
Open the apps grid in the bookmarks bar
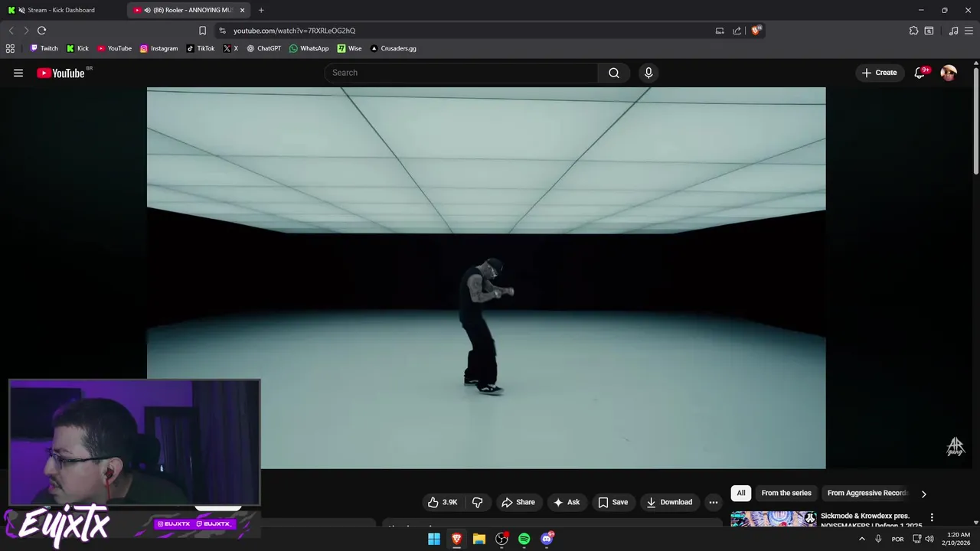point(10,48)
